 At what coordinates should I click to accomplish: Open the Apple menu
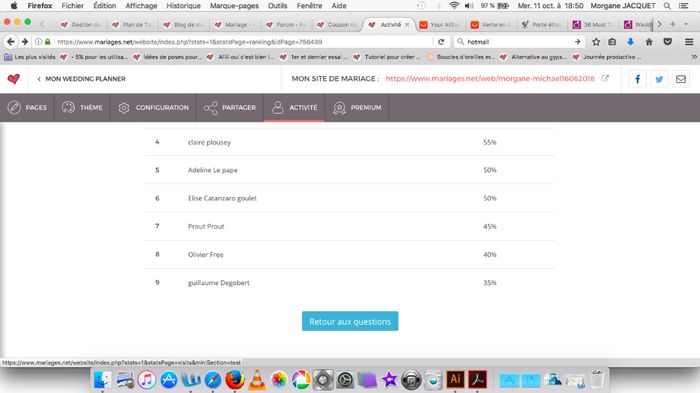click(x=13, y=6)
